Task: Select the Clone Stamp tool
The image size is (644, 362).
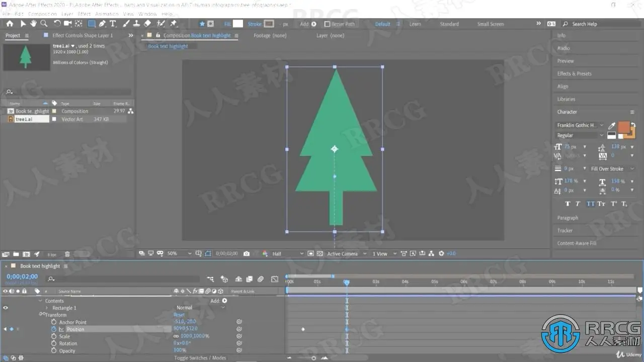Action: 136,24
